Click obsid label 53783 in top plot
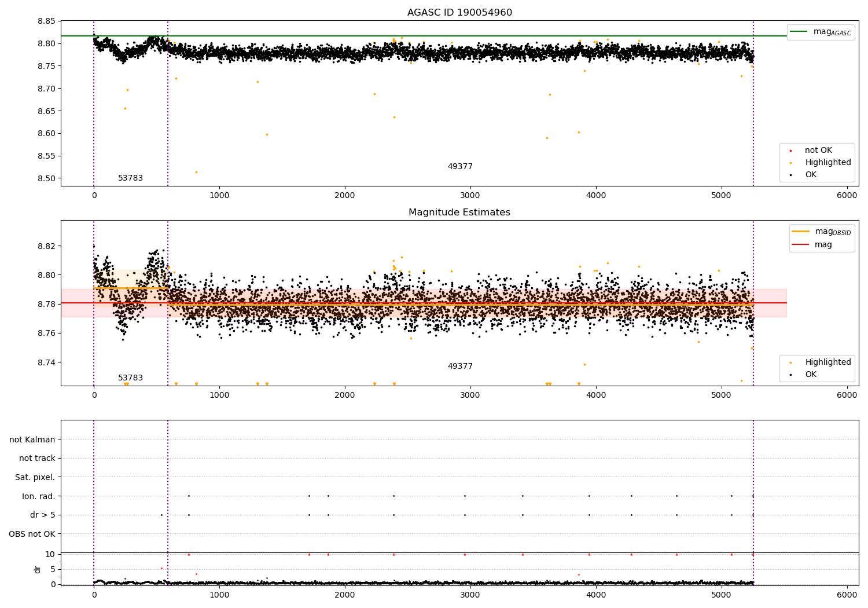This screenshot has height=608, width=868. [x=131, y=178]
